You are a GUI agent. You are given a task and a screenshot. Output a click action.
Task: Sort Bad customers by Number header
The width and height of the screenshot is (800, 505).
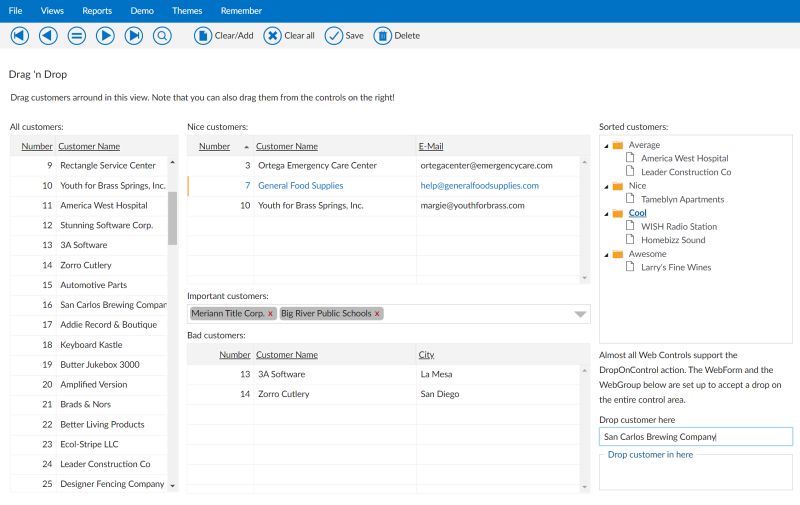point(235,355)
